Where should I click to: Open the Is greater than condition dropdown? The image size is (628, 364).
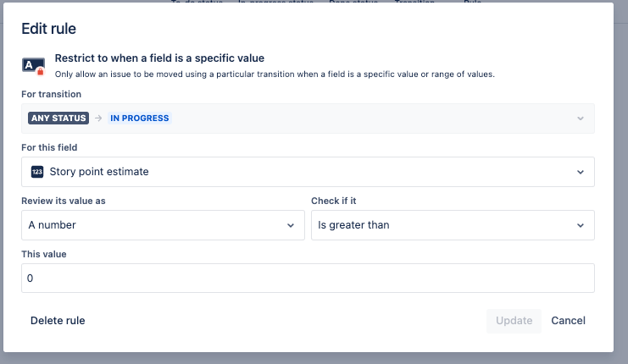(x=453, y=225)
